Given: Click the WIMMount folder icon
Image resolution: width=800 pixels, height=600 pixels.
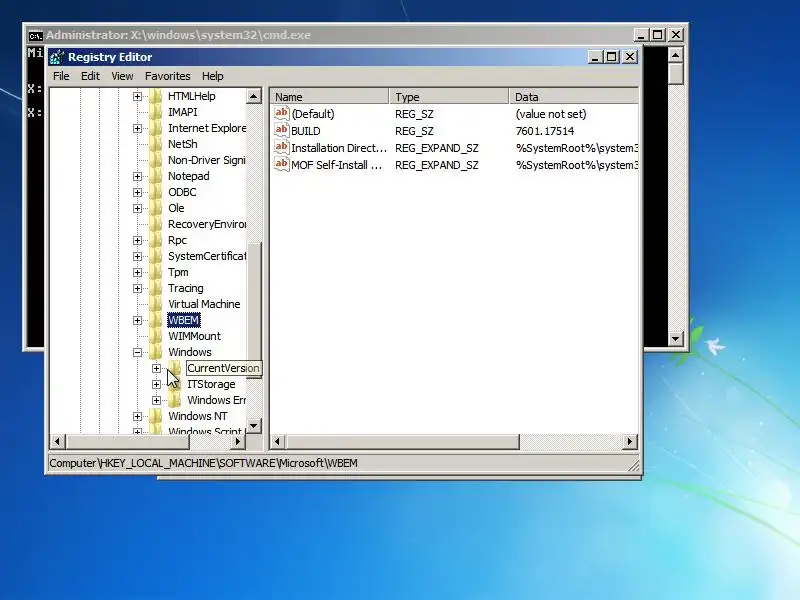Looking at the screenshot, I should pyautogui.click(x=156, y=336).
